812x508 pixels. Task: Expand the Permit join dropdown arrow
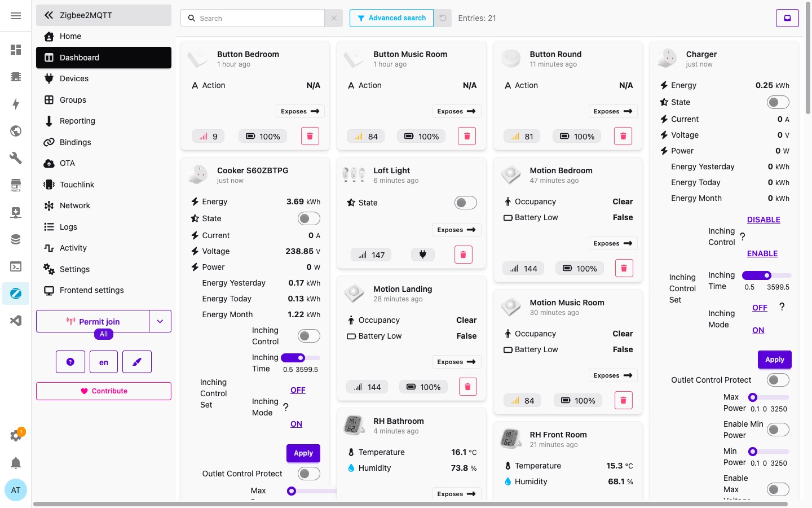(x=160, y=321)
